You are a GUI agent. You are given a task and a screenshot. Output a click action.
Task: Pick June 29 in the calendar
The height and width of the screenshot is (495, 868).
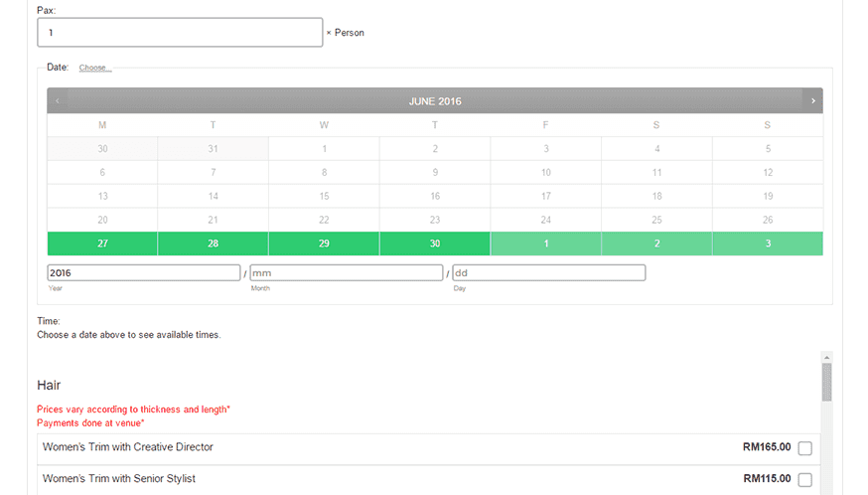click(x=324, y=244)
